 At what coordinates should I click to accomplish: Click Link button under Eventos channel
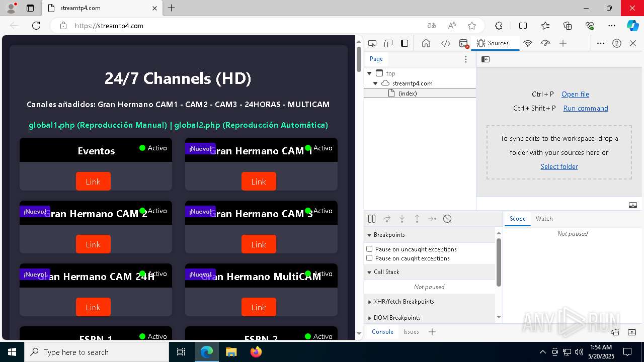[93, 182]
